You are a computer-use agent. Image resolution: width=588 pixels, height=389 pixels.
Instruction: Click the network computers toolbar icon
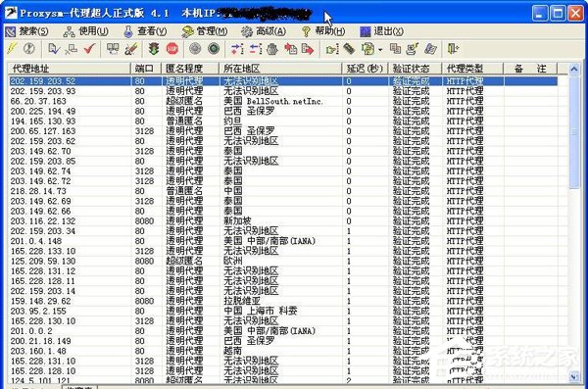pos(72,49)
